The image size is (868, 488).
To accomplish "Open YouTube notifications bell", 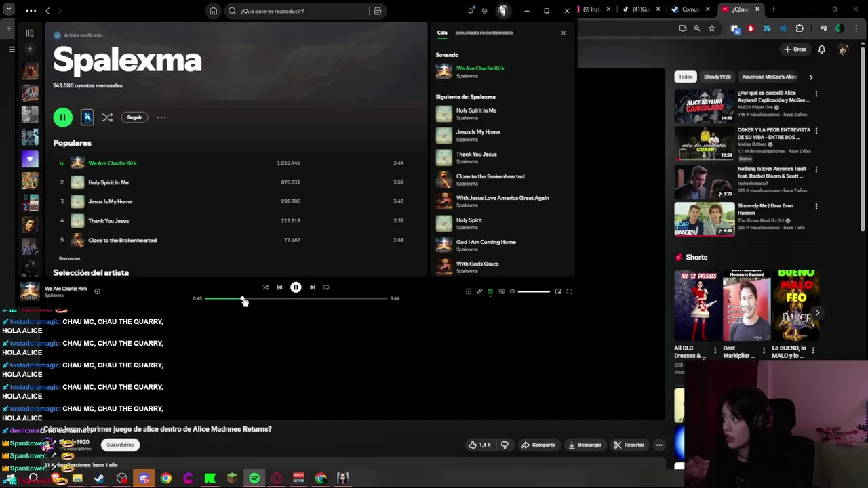I will [821, 49].
